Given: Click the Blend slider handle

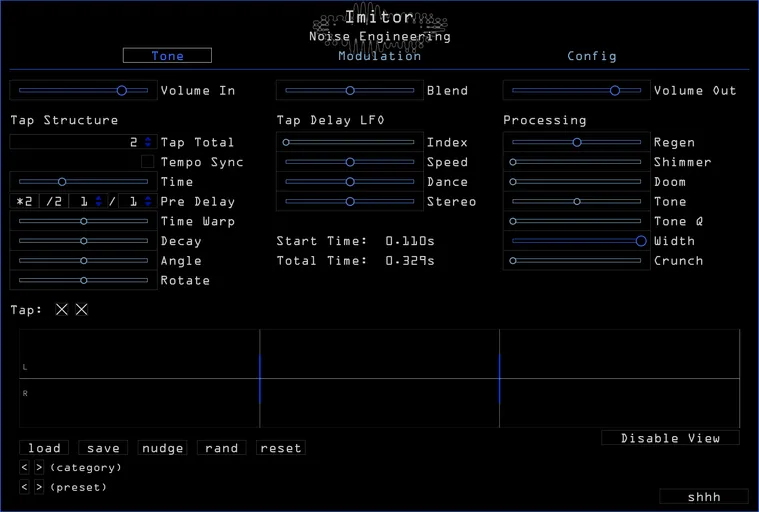Looking at the screenshot, I should [x=350, y=90].
